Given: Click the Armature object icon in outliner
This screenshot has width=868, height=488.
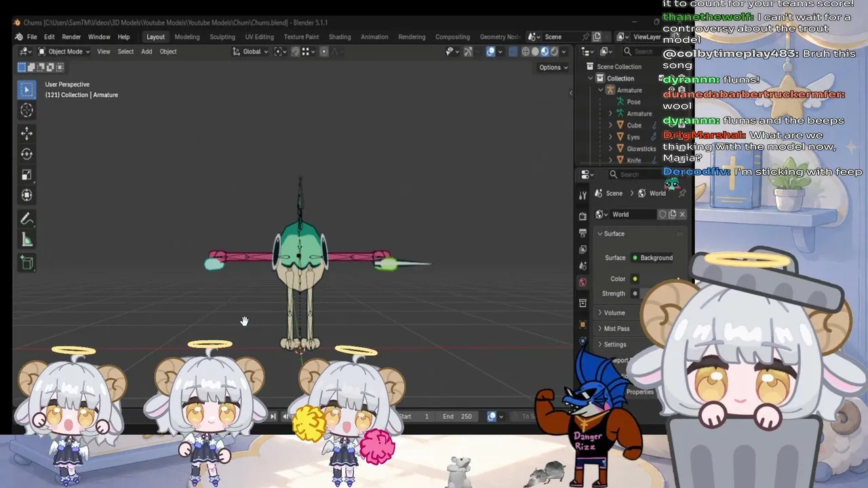Looking at the screenshot, I should (610, 90).
